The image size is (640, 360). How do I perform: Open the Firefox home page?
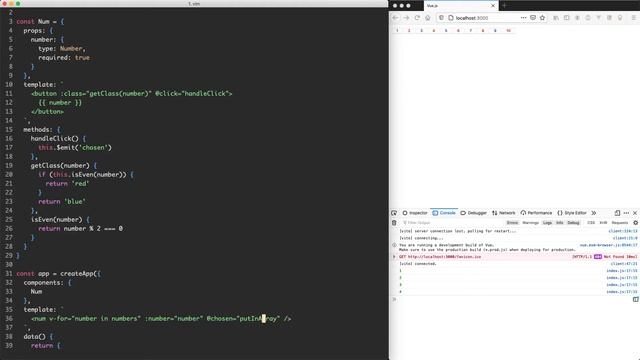point(428,18)
